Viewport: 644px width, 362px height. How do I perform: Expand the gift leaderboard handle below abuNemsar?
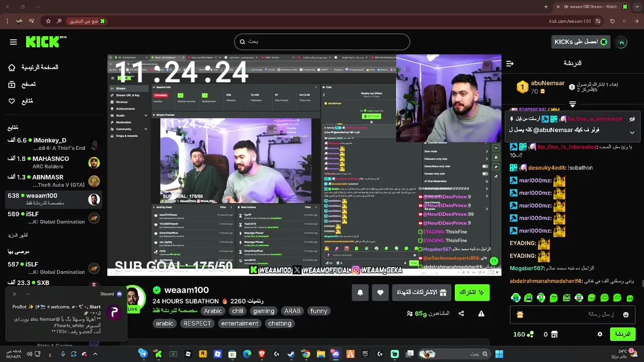pyautogui.click(x=573, y=105)
